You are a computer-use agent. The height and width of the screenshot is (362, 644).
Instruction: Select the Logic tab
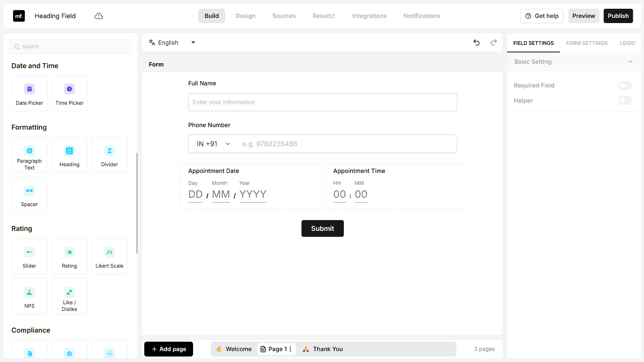click(x=627, y=43)
